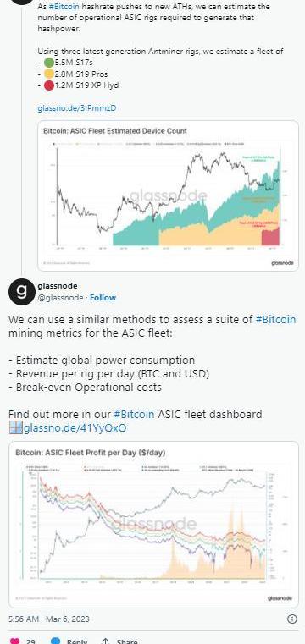Click the chart emoji before glassno.de/41YyQxQ
The width and height of the screenshot is (305, 644).
point(15,428)
